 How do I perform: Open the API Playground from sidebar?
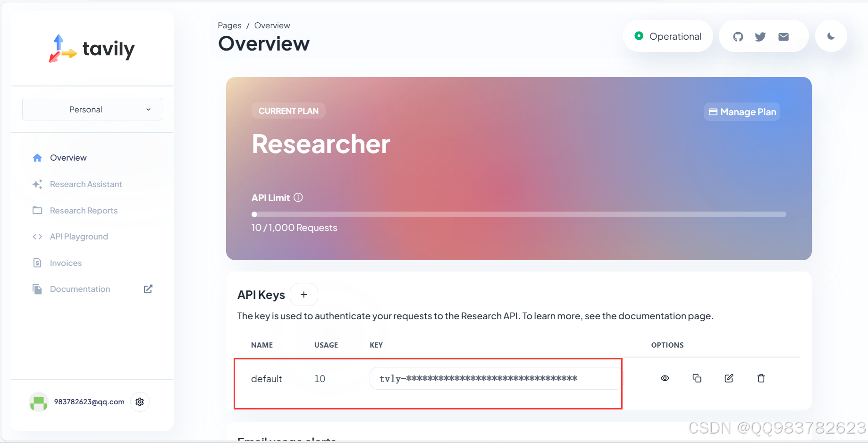[79, 236]
